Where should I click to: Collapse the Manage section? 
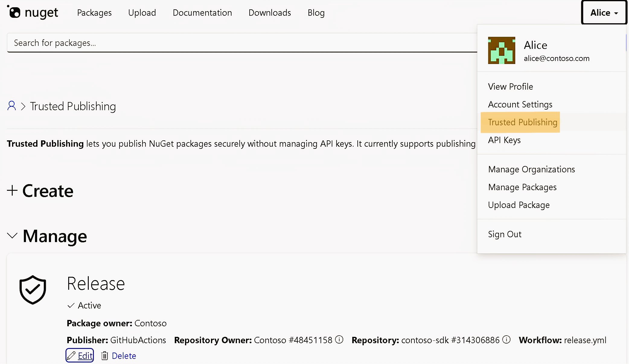pos(12,236)
